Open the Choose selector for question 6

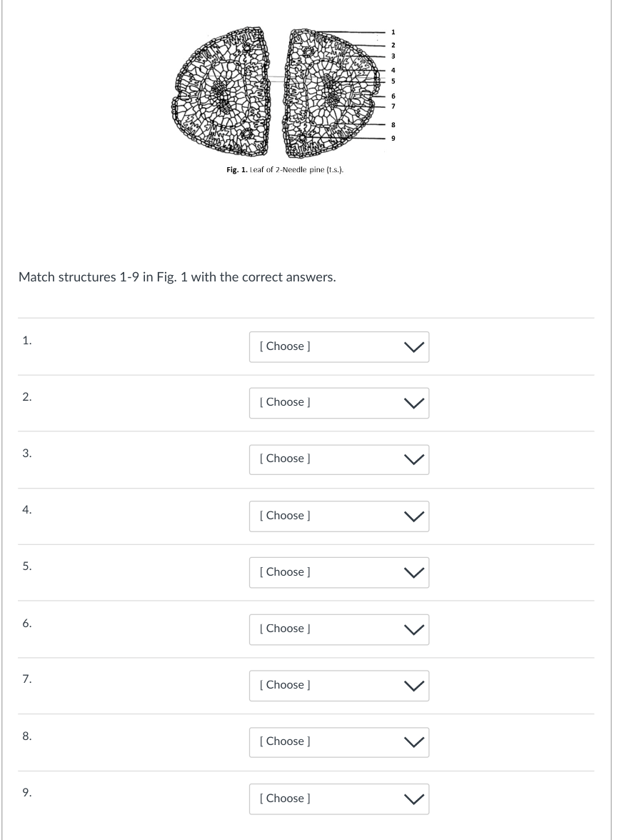tap(339, 629)
